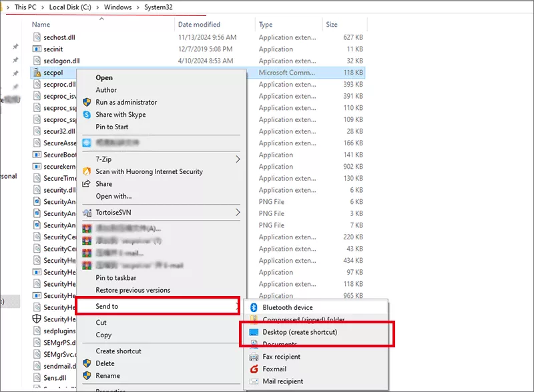Choose Pin to taskbar

(x=115, y=277)
